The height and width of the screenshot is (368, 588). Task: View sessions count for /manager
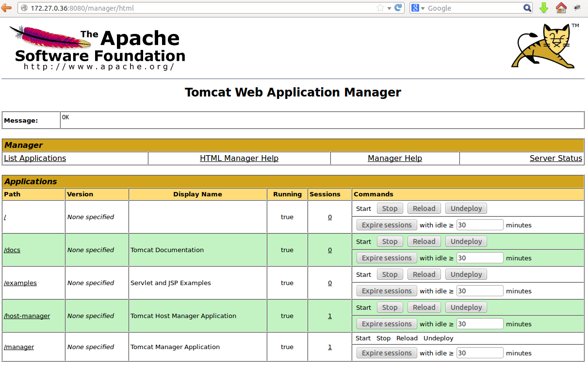coord(330,347)
